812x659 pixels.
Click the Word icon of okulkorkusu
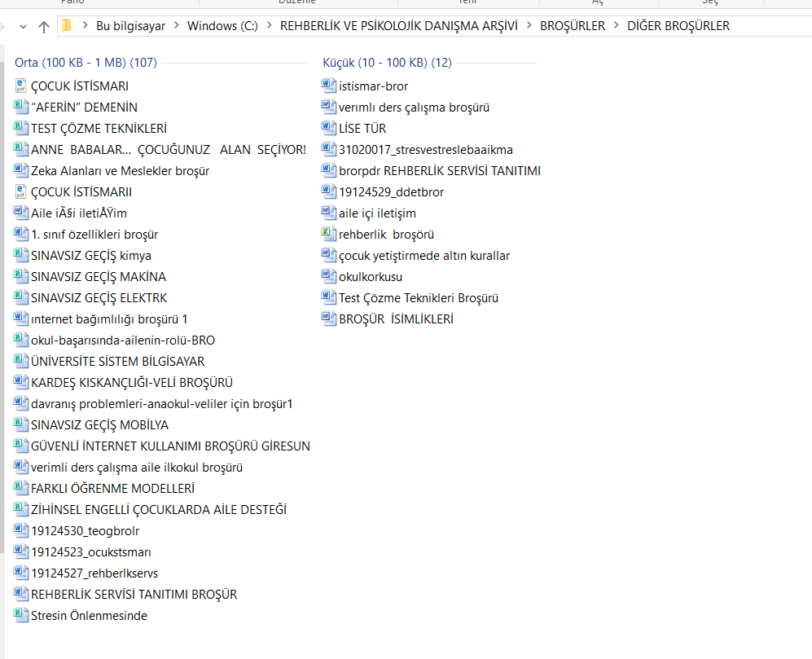pos(329,277)
